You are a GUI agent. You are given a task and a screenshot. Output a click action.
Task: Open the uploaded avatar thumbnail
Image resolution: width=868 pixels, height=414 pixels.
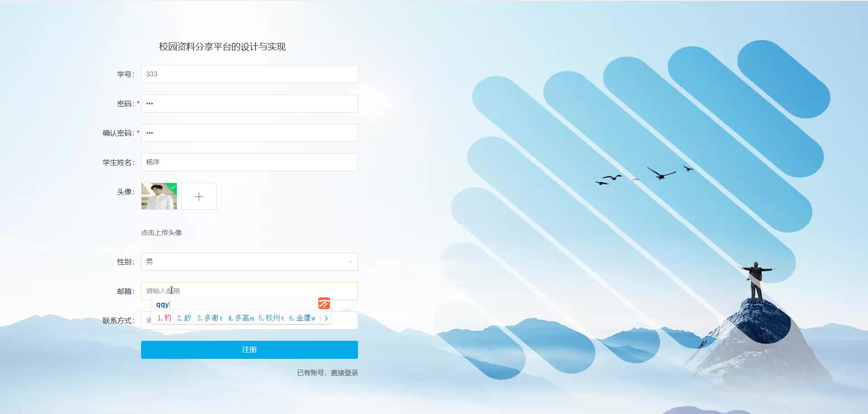point(159,196)
